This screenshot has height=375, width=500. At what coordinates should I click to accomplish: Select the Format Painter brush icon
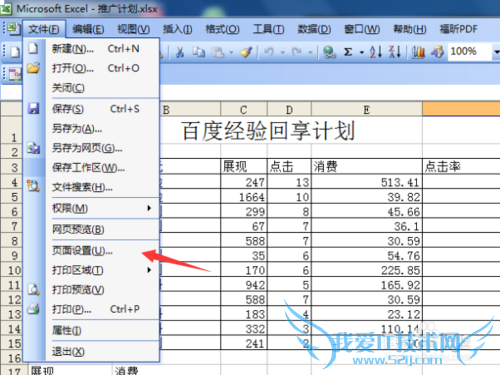click(x=246, y=52)
